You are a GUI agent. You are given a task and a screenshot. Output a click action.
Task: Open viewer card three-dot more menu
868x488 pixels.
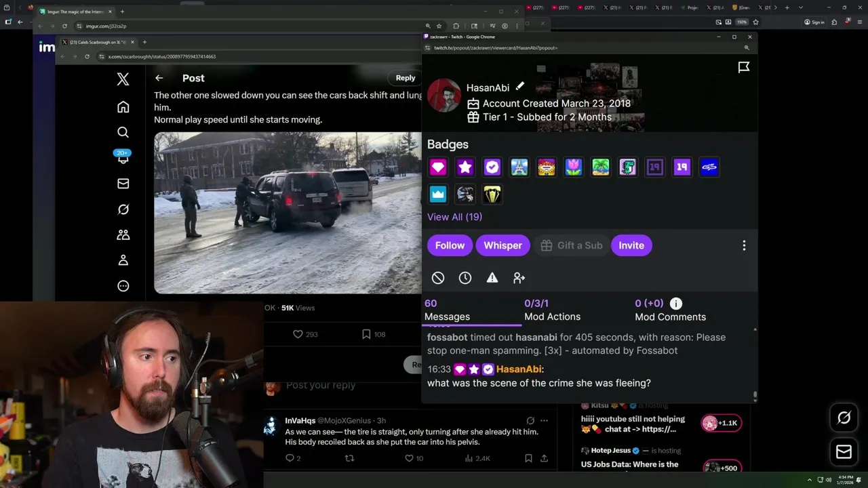744,245
